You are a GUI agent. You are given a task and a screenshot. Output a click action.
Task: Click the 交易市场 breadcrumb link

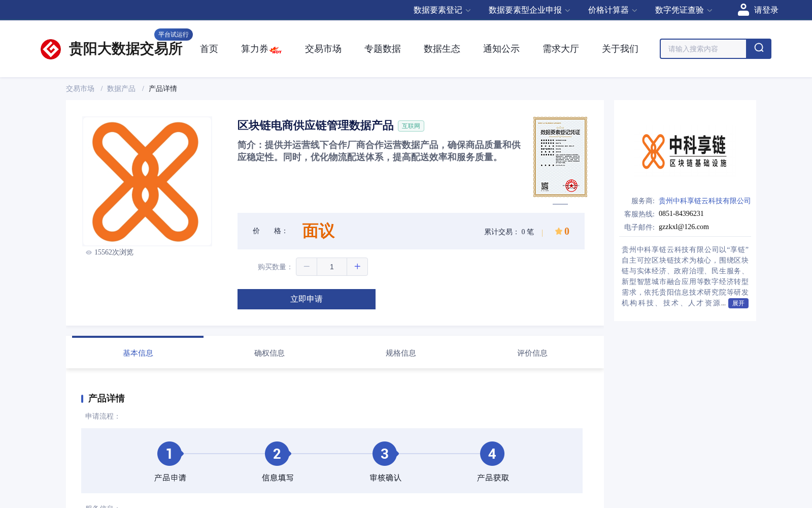point(80,88)
